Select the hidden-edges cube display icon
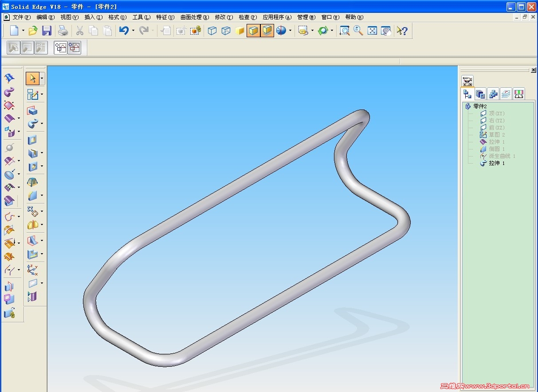 (x=226, y=31)
